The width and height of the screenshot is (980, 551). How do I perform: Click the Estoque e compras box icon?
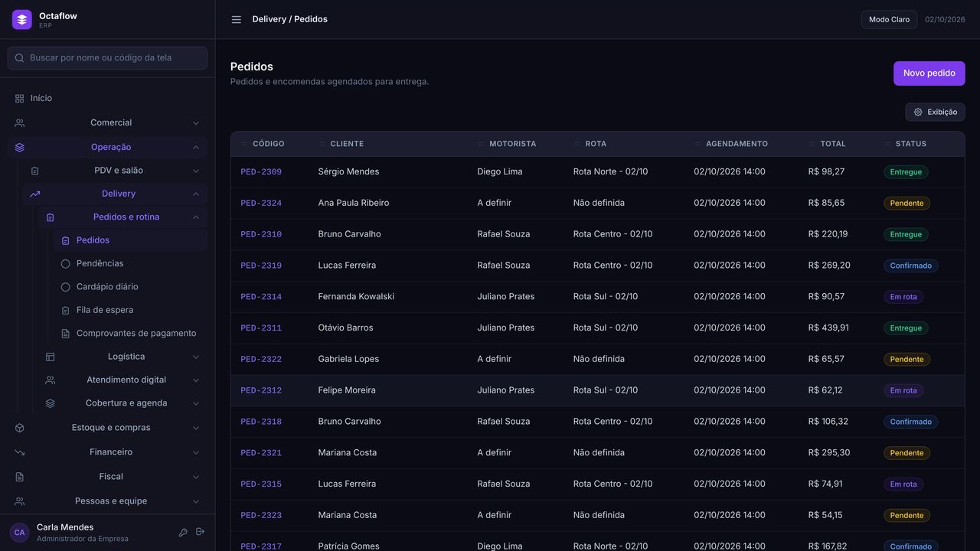(20, 428)
